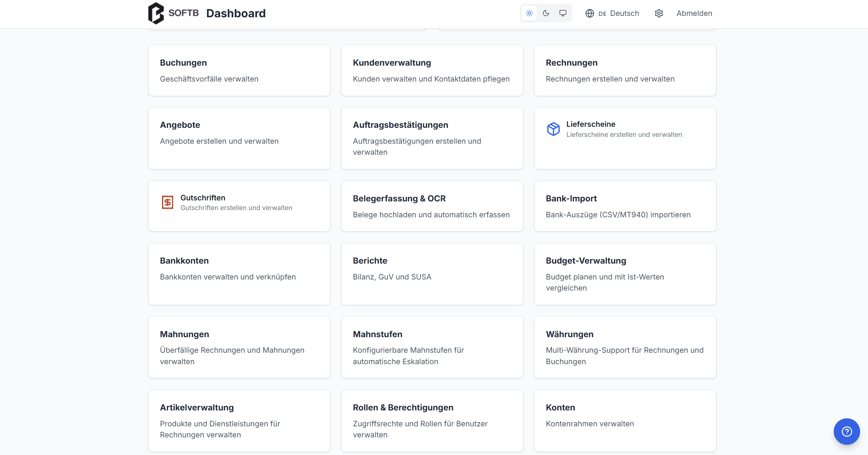This screenshot has height=455, width=868.
Task: Click the Dashboard header title
Action: (x=236, y=13)
